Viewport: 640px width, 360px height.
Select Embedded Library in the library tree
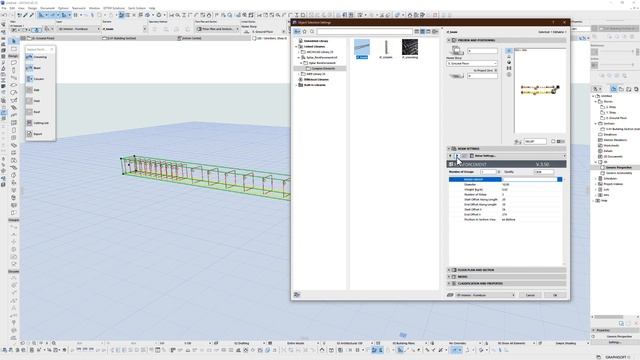[316, 41]
